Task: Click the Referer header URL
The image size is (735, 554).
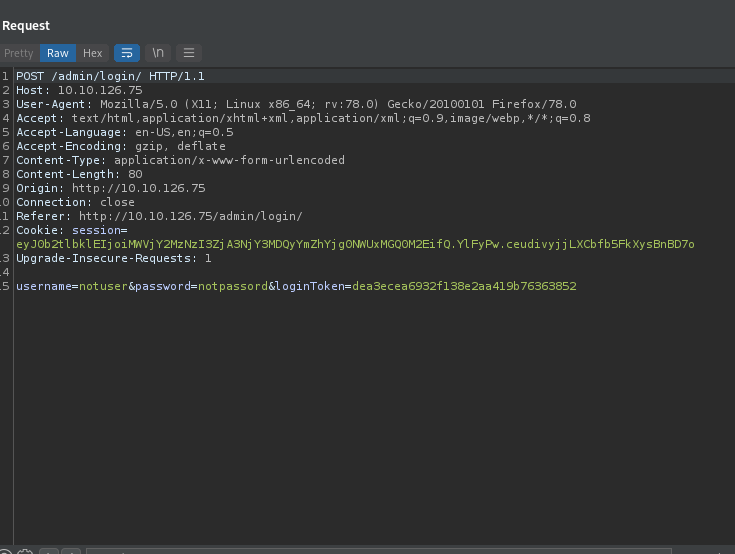Action: 190,216
